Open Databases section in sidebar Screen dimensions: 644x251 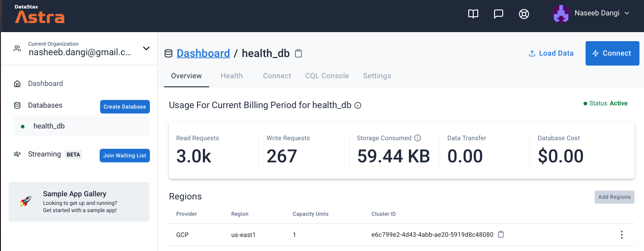pos(45,105)
